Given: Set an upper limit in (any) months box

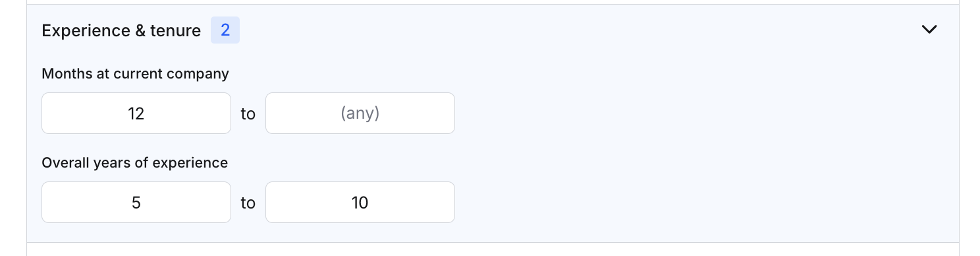Looking at the screenshot, I should (x=360, y=113).
